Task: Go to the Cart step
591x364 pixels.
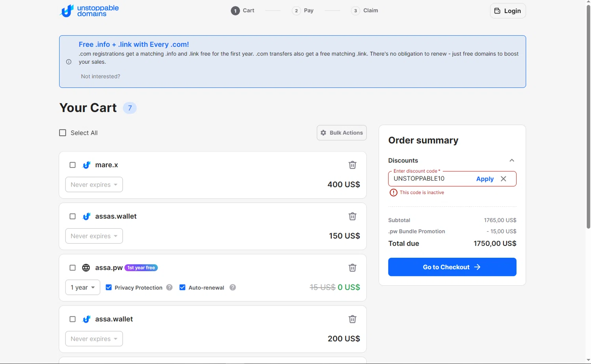Action: point(243,11)
